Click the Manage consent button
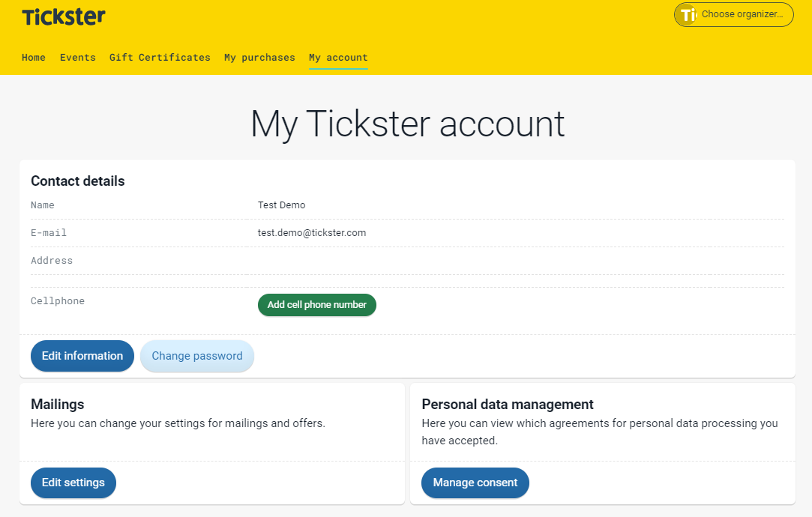812x517 pixels. pos(475,483)
